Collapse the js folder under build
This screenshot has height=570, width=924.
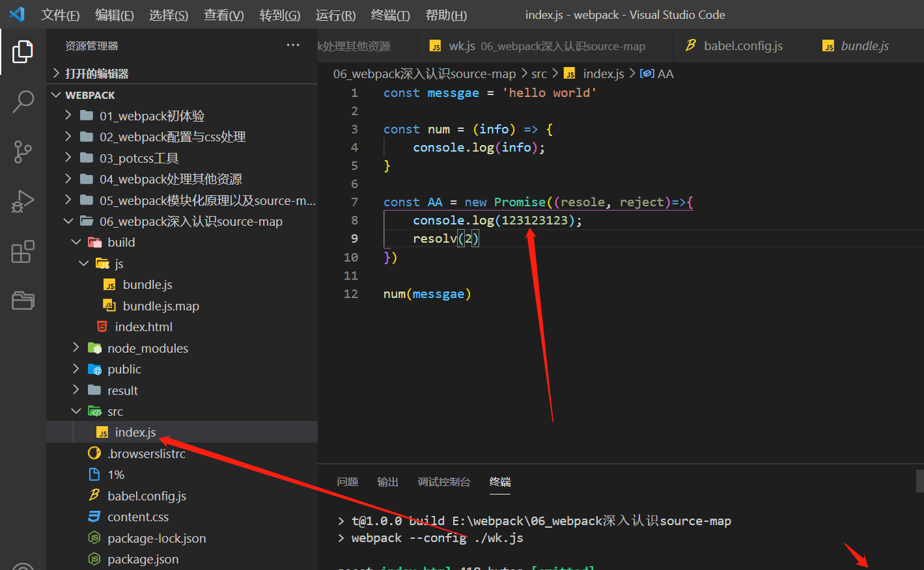coord(84,264)
